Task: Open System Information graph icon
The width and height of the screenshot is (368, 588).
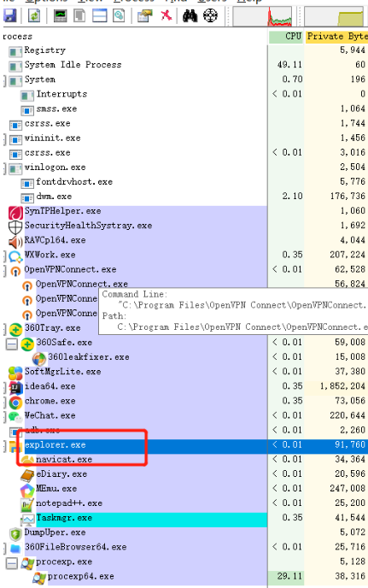Action: click(x=60, y=15)
